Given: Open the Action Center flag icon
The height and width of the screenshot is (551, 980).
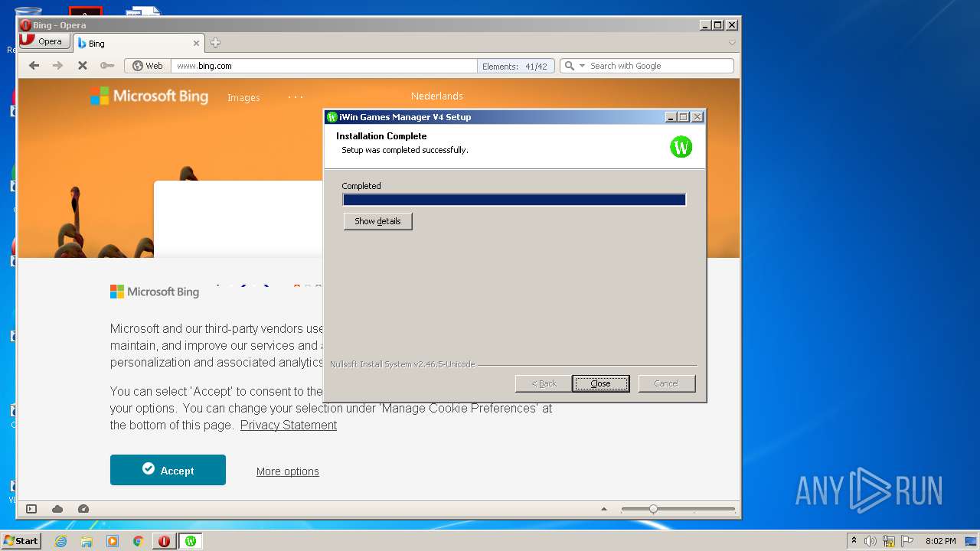Looking at the screenshot, I should [x=907, y=541].
